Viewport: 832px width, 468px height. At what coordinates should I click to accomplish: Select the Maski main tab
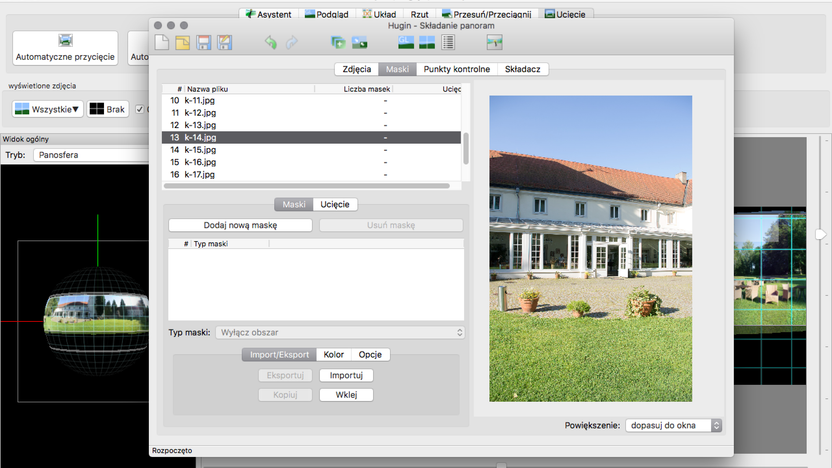[x=397, y=69]
